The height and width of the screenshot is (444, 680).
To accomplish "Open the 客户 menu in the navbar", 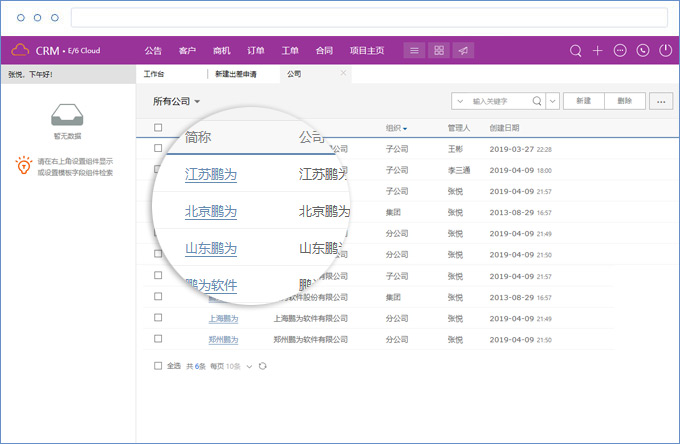I will click(x=187, y=50).
